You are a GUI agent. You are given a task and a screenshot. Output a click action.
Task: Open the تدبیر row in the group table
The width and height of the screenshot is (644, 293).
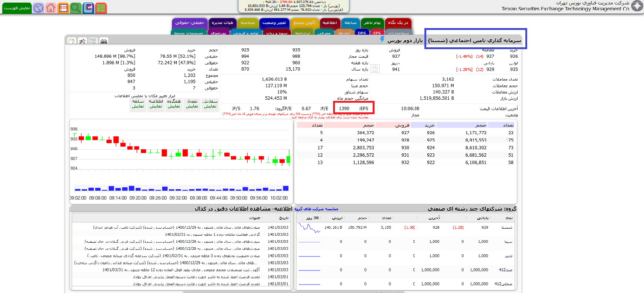click(x=405, y=256)
